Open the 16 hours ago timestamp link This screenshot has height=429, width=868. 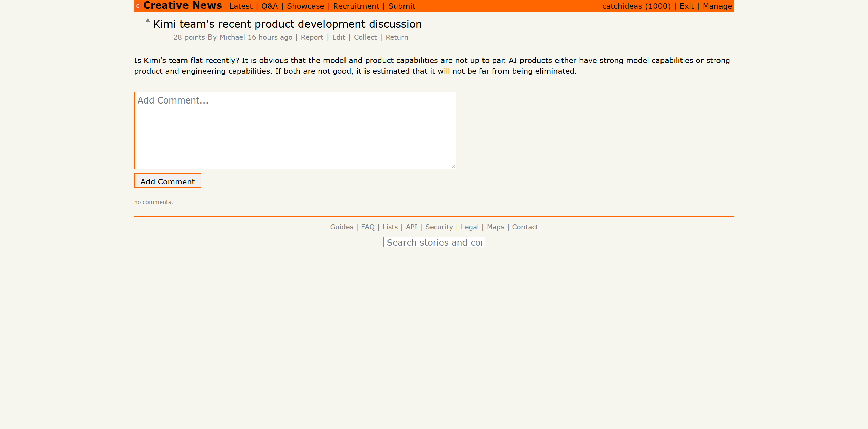pyautogui.click(x=270, y=37)
